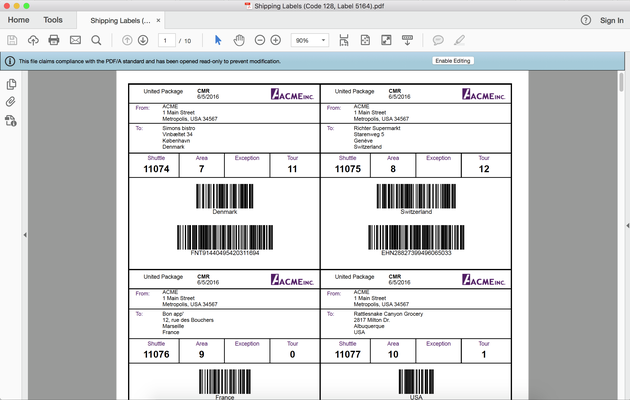Click shuttle number 11075
Image resolution: width=630 pixels, height=400 pixels.
(348, 169)
